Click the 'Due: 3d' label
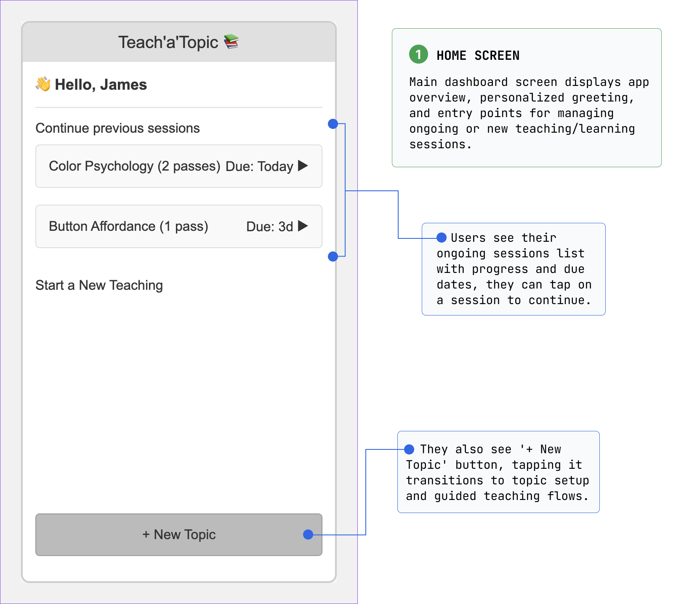 pyautogui.click(x=269, y=227)
